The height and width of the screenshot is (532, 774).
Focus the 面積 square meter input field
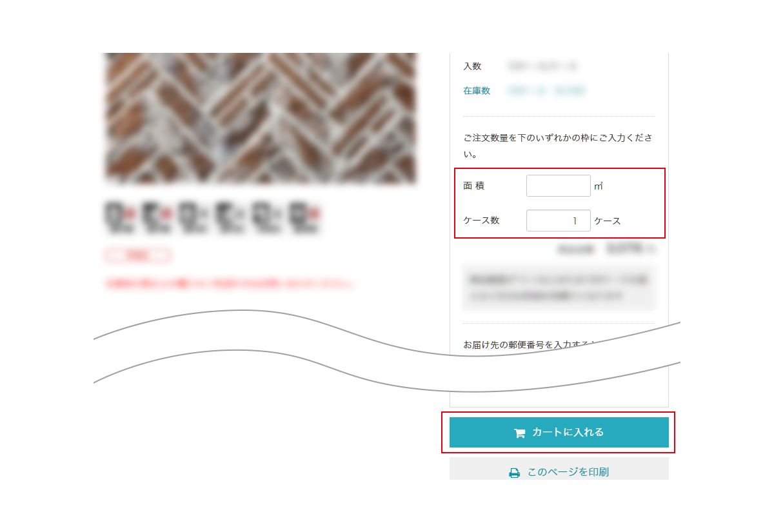[x=559, y=186]
